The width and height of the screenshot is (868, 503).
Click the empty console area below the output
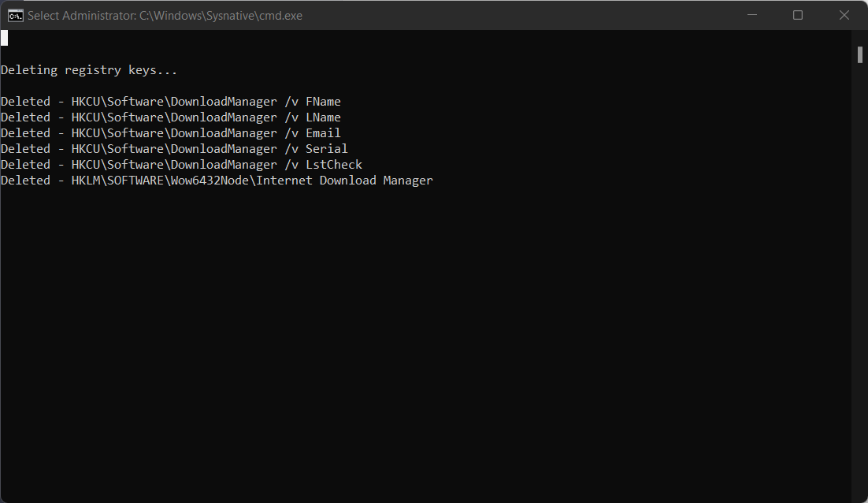(x=425, y=344)
